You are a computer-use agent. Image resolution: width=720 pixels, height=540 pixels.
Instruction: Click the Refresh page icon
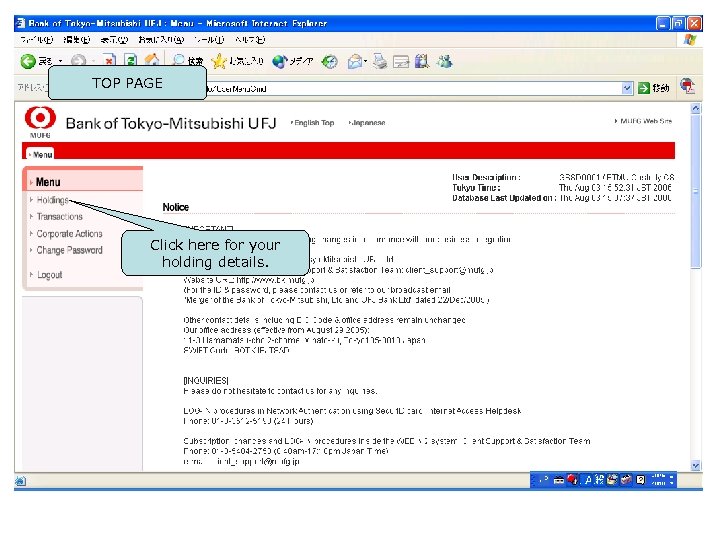(131, 61)
